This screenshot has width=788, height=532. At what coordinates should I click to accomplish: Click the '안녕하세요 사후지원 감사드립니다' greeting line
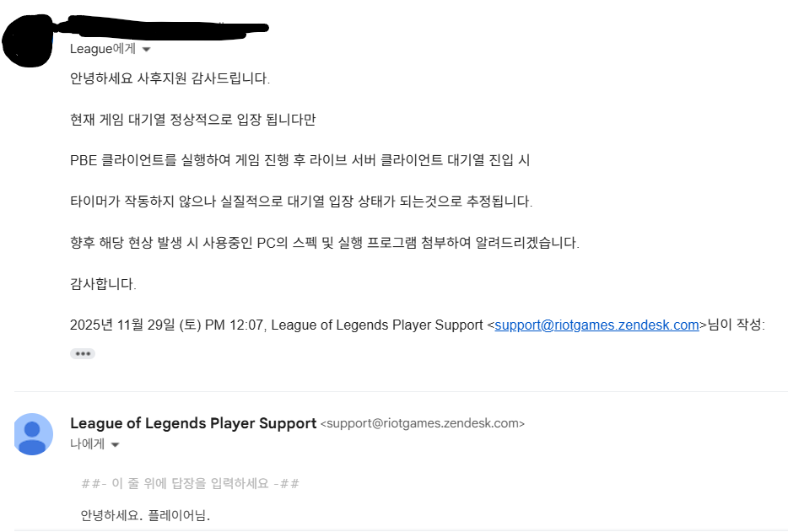(170, 78)
